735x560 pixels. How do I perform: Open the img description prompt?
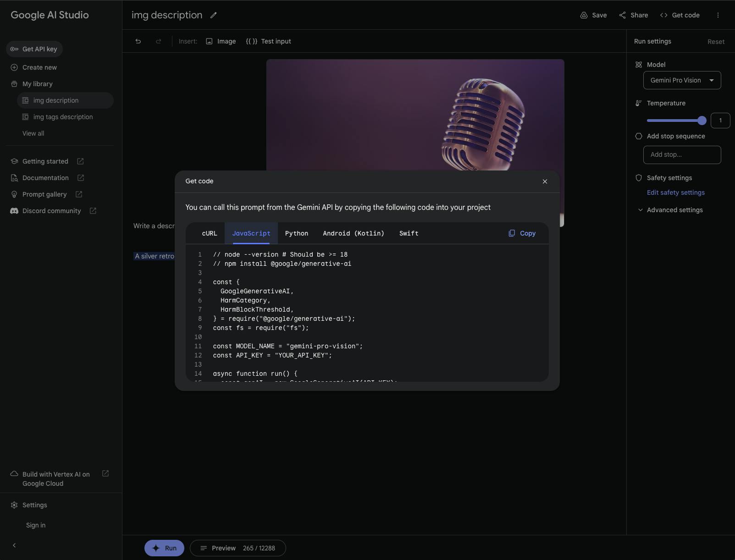pos(65,100)
